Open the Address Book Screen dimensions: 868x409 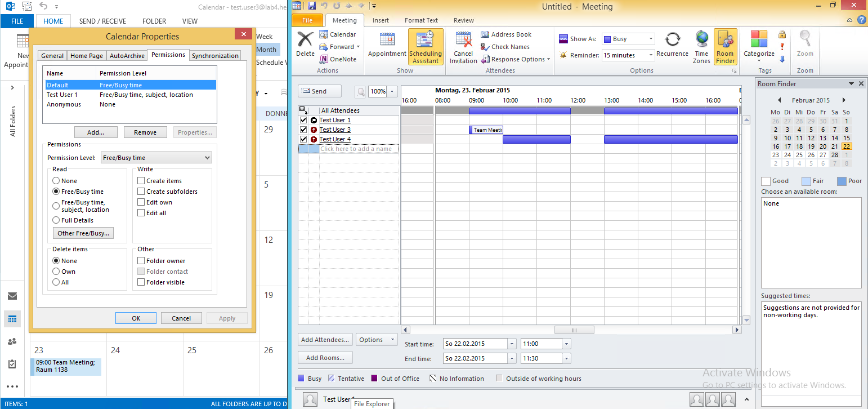[x=506, y=34]
